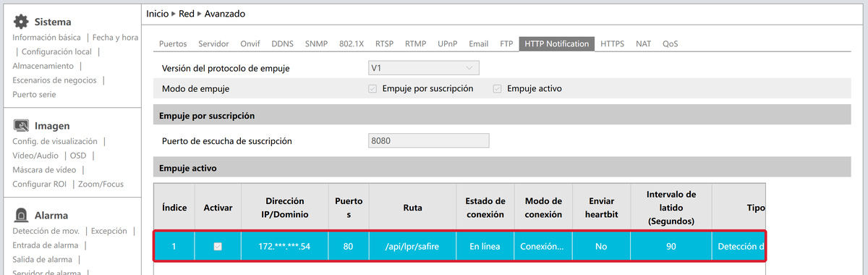
Task: Click the port 80 cell
Action: [x=349, y=247]
